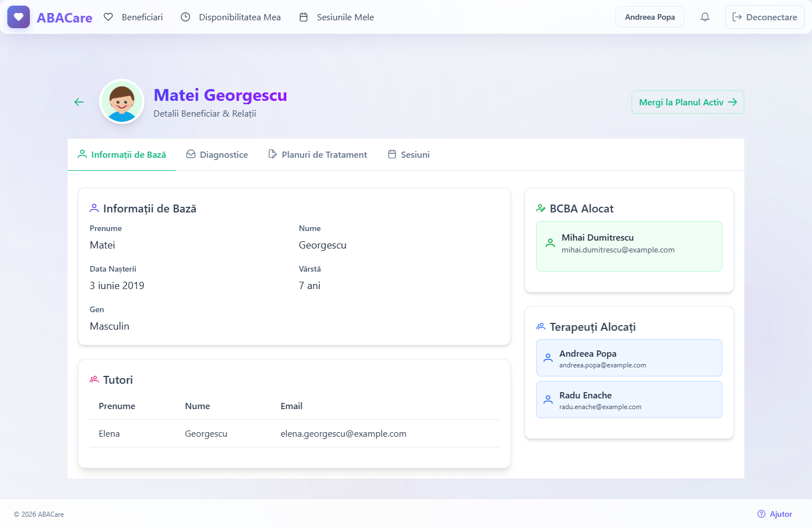The height and width of the screenshot is (528, 812).
Task: Open the Beneficiari navigation item
Action: point(134,17)
